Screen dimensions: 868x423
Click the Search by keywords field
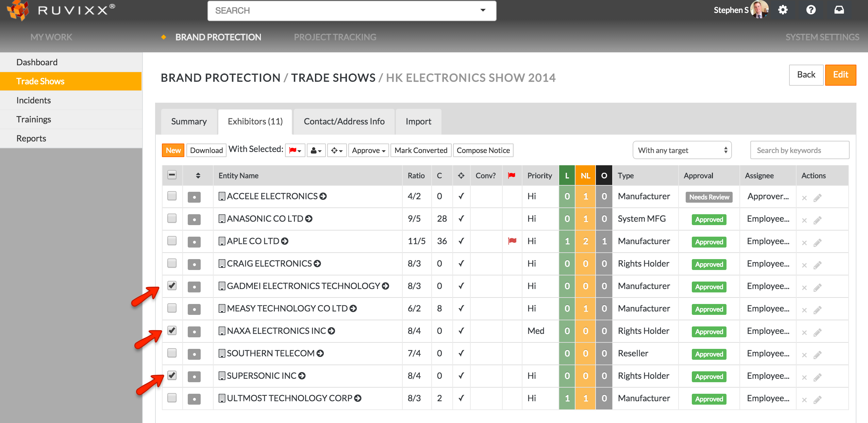(799, 150)
